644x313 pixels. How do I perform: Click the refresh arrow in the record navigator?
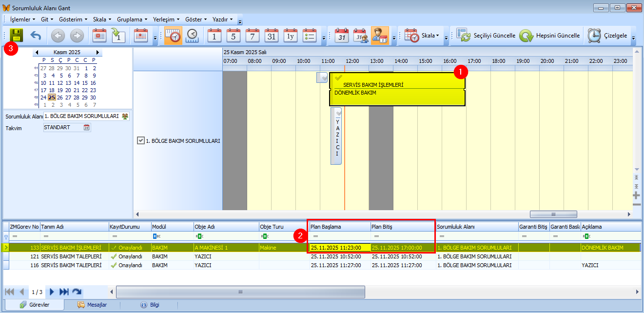point(77,292)
